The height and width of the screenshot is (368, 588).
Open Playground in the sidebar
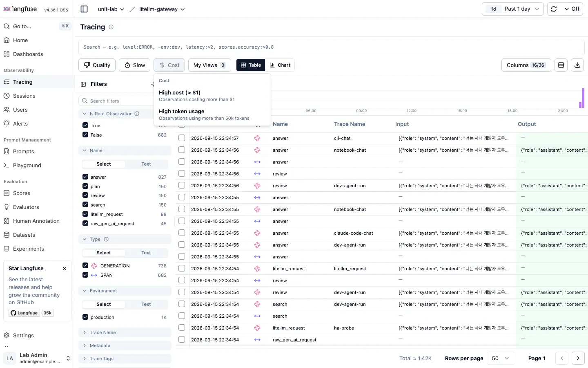pos(38,165)
